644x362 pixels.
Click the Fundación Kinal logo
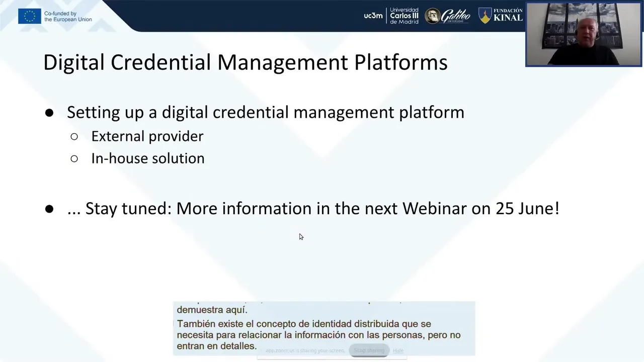coord(500,16)
